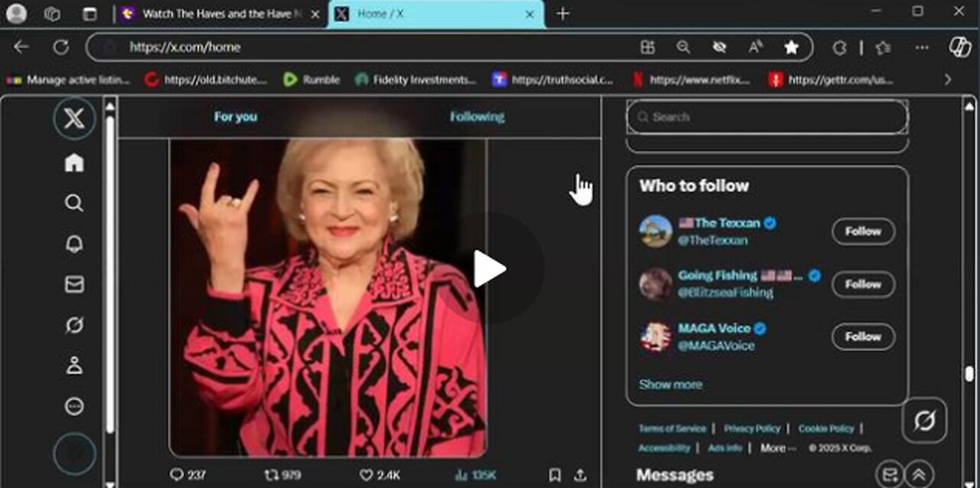This screenshot has height=488, width=980.
Task: Close the Watch The Haves tab
Action: [x=315, y=14]
